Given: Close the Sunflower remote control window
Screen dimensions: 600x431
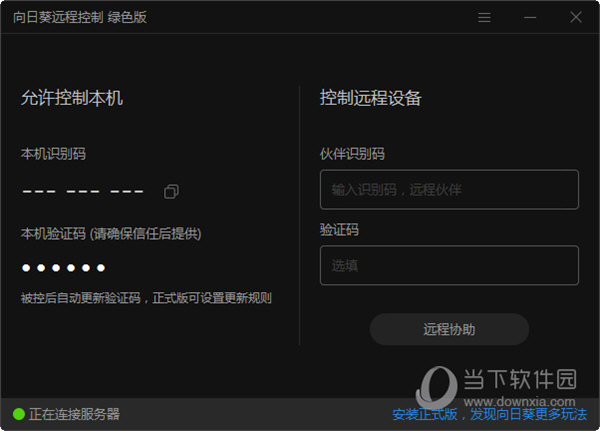Looking at the screenshot, I should [576, 17].
